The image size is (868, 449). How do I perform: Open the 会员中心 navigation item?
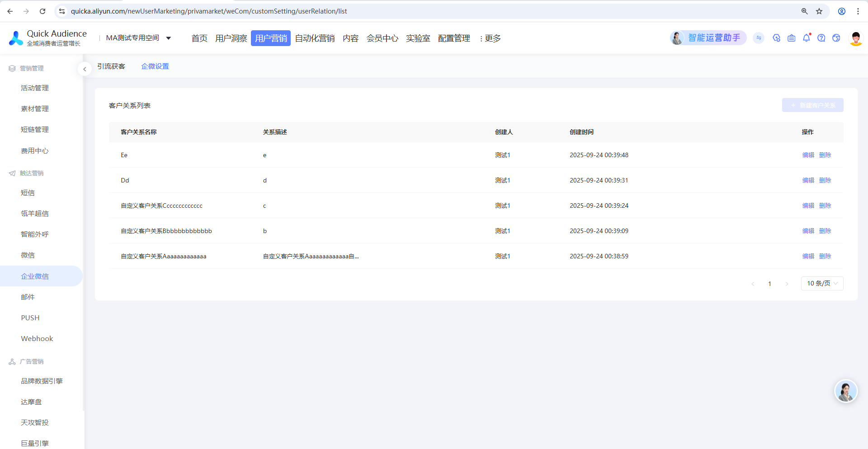click(x=382, y=38)
